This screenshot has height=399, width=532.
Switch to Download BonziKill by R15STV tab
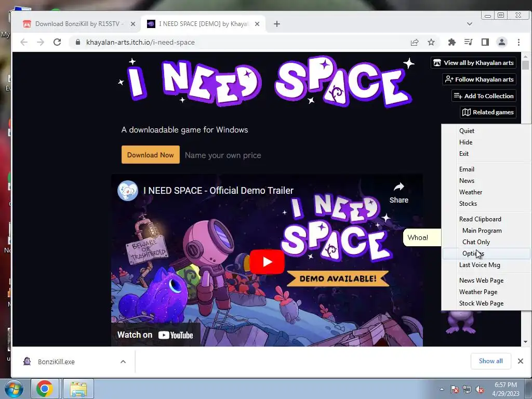pyautogui.click(x=79, y=24)
